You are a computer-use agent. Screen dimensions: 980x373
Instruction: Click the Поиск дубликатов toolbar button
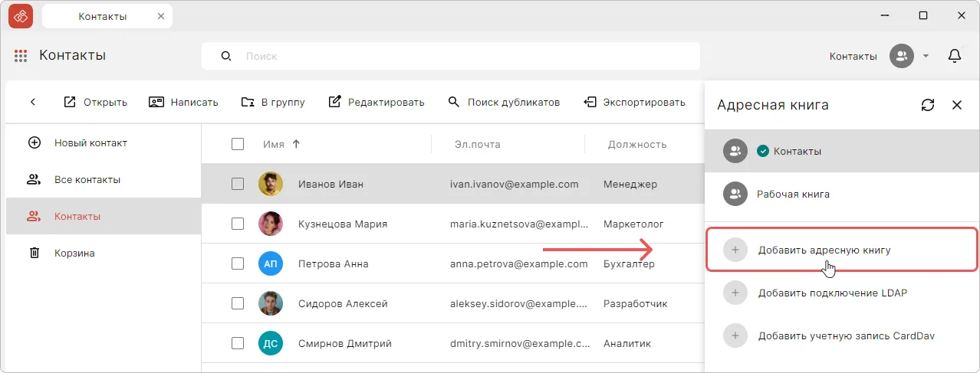pyautogui.click(x=504, y=102)
